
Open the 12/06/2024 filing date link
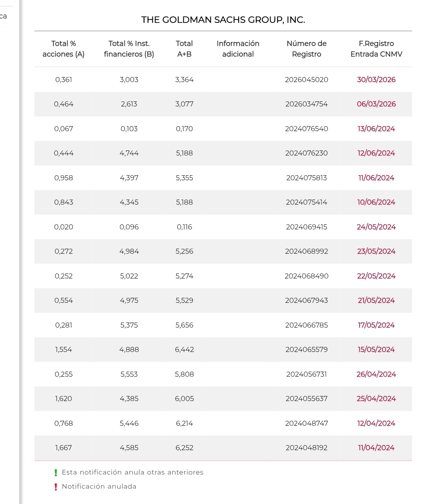pos(376,153)
